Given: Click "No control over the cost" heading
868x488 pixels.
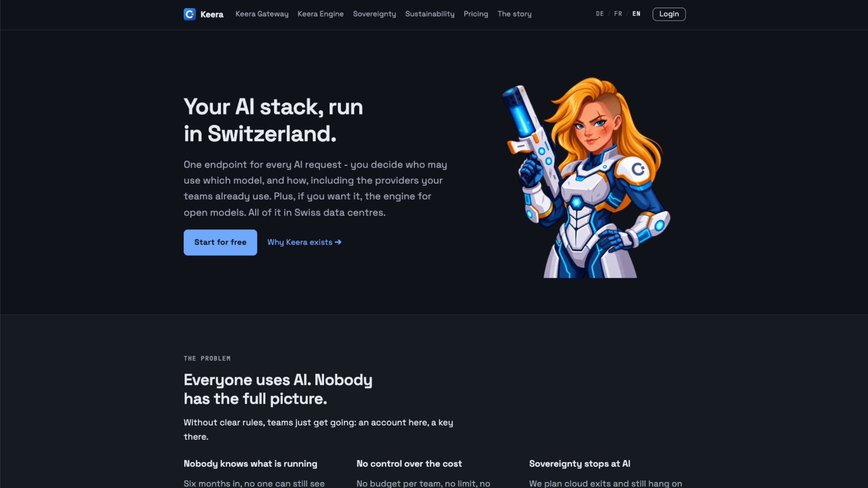Looking at the screenshot, I should 409,464.
